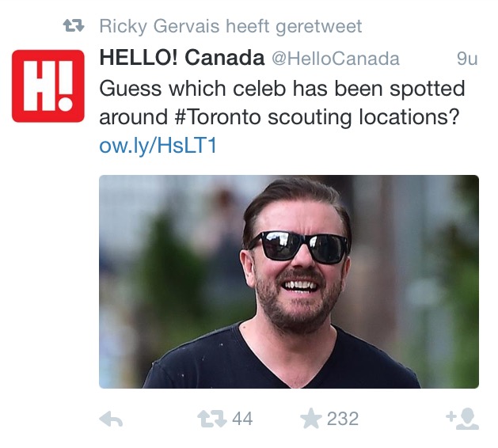View the 44 retweets count

pyautogui.click(x=241, y=419)
